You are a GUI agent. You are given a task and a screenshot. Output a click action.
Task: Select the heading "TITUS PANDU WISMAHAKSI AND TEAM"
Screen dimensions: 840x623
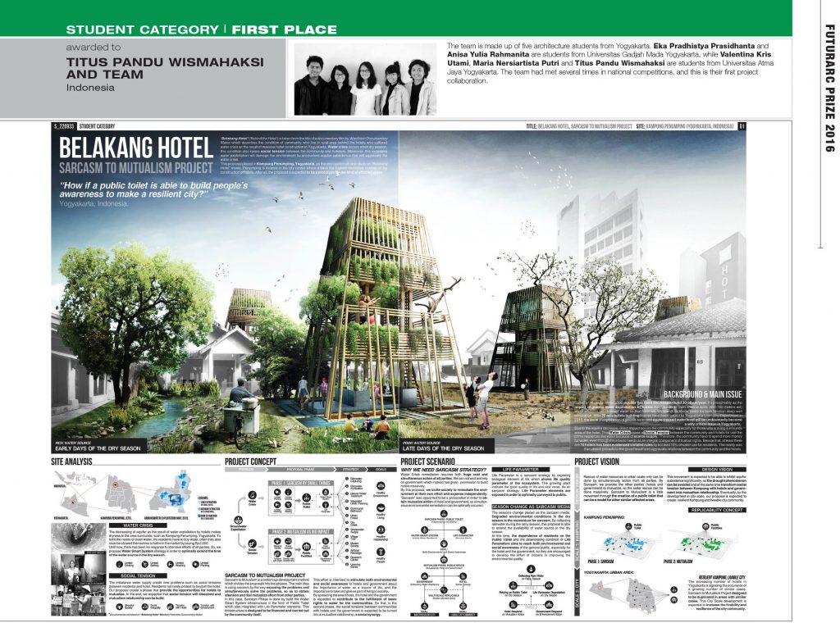coord(165,68)
